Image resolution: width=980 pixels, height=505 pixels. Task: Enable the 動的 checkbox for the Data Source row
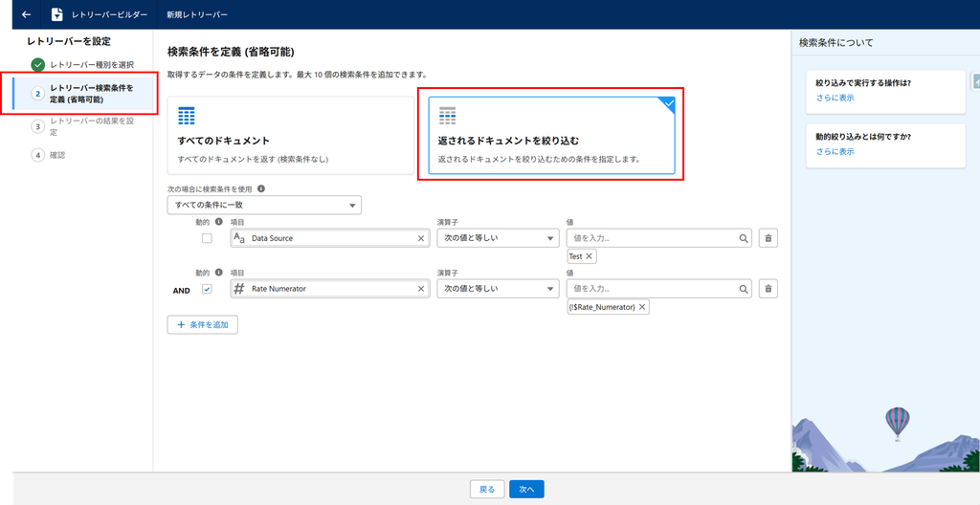(207, 238)
